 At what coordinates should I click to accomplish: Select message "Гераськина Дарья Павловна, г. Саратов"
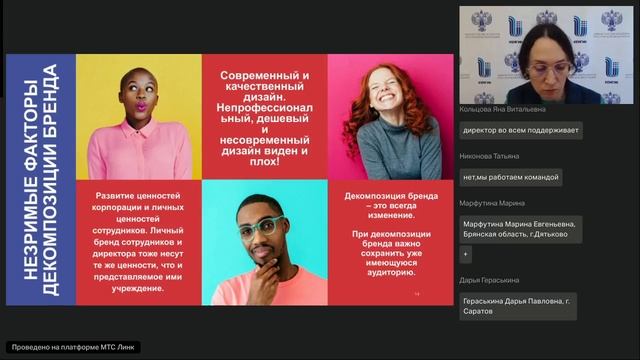click(518, 306)
